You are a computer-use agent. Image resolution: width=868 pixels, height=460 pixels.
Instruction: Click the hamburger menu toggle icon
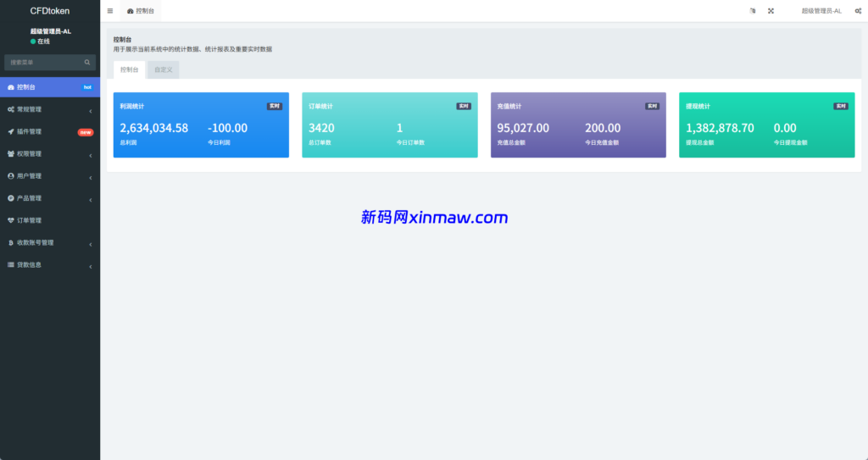(110, 11)
